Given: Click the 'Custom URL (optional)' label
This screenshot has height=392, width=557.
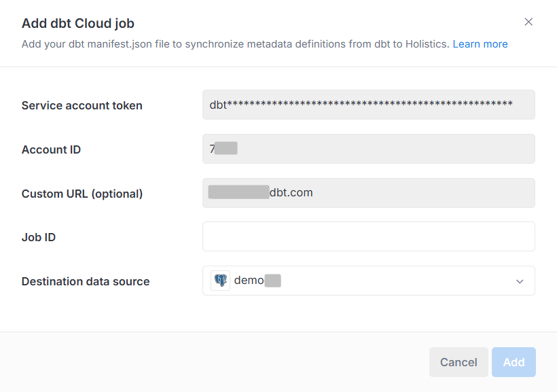Looking at the screenshot, I should point(82,194).
